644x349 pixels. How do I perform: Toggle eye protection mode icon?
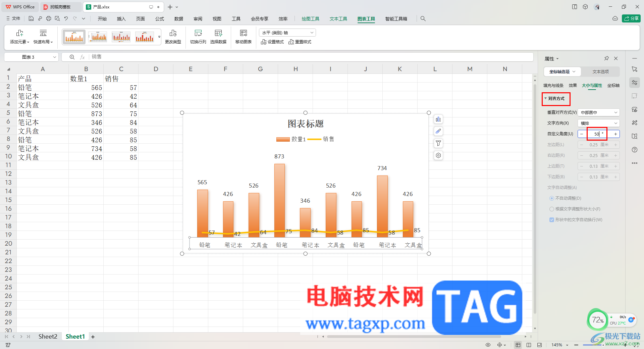pyautogui.click(x=488, y=345)
